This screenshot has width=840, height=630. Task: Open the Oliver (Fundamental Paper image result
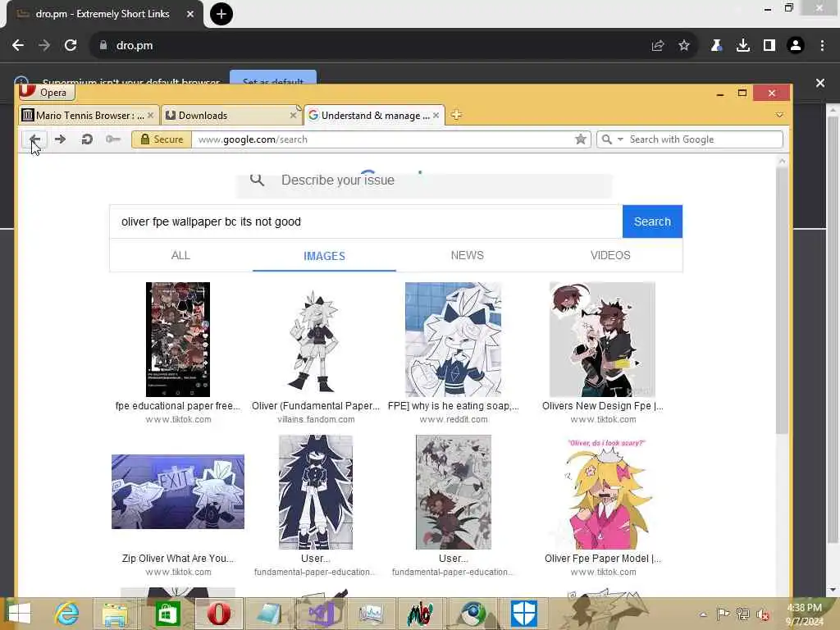pyautogui.click(x=316, y=339)
